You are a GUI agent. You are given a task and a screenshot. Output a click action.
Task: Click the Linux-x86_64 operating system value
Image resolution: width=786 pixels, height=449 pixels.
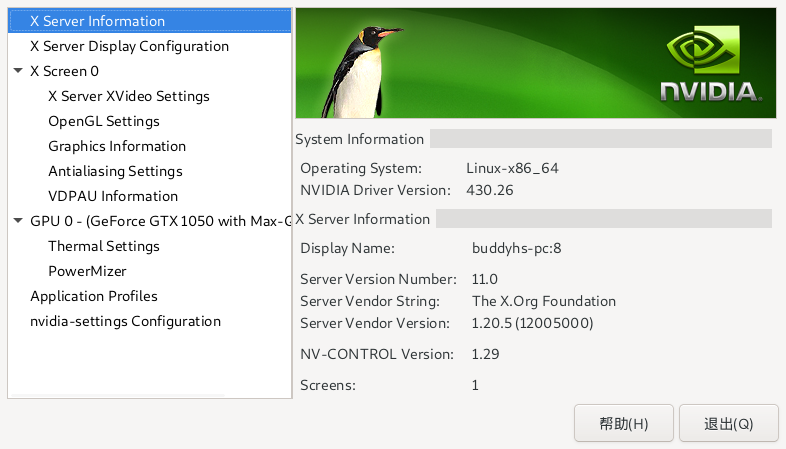512,168
